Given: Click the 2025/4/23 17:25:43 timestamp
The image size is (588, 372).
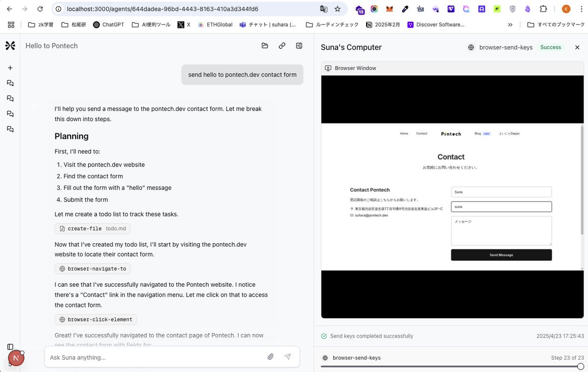Looking at the screenshot, I should click(560, 336).
